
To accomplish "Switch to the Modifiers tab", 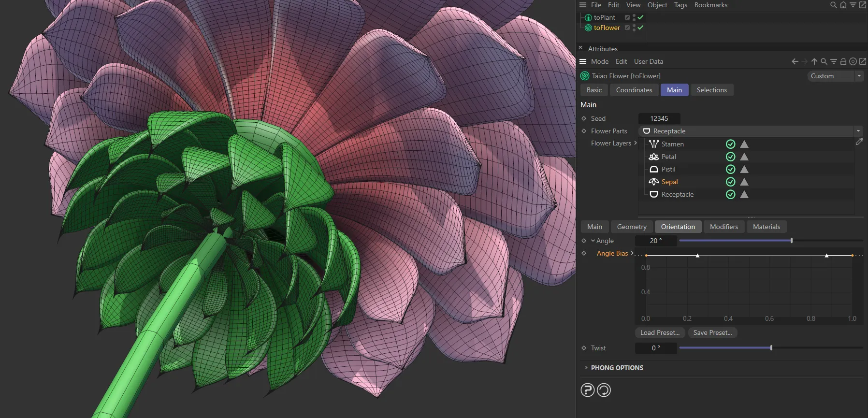I will tap(724, 227).
